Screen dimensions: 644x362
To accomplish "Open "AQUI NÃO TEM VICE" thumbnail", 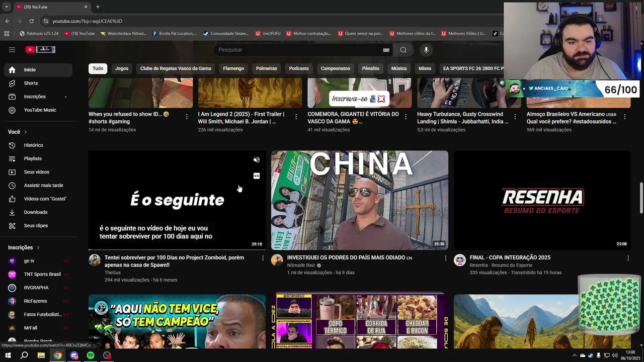I will (177, 321).
